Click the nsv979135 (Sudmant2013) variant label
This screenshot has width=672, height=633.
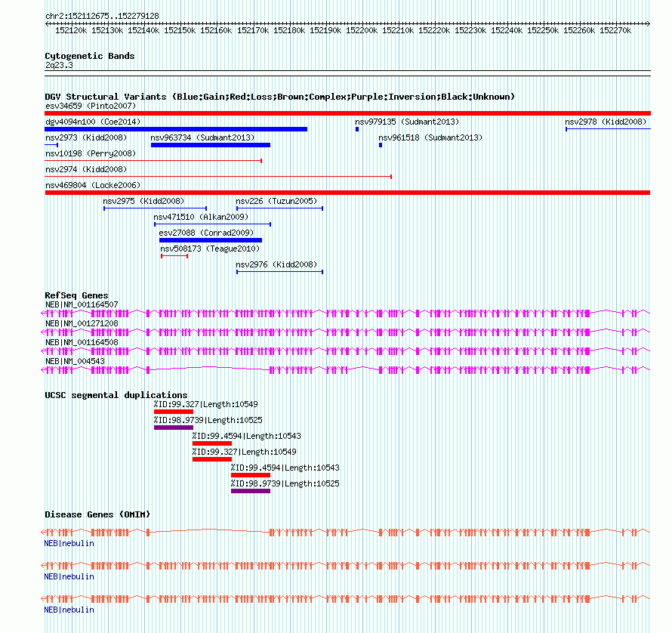point(407,122)
